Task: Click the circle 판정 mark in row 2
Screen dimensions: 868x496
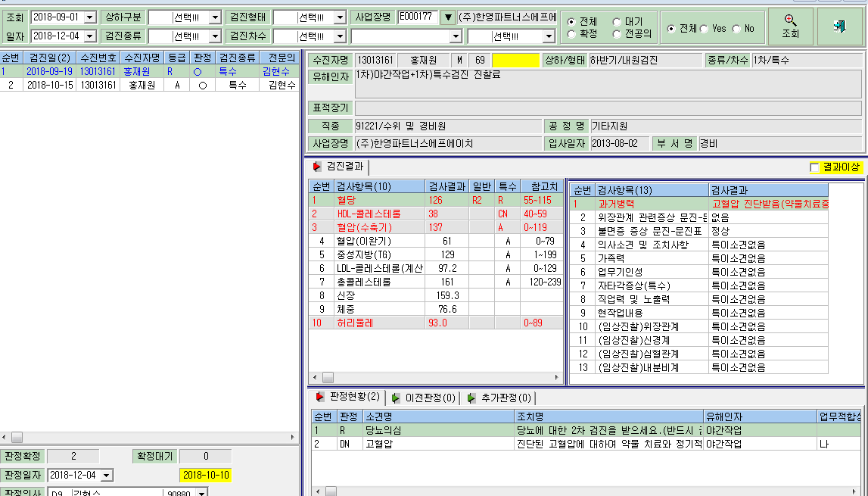Action: (203, 86)
